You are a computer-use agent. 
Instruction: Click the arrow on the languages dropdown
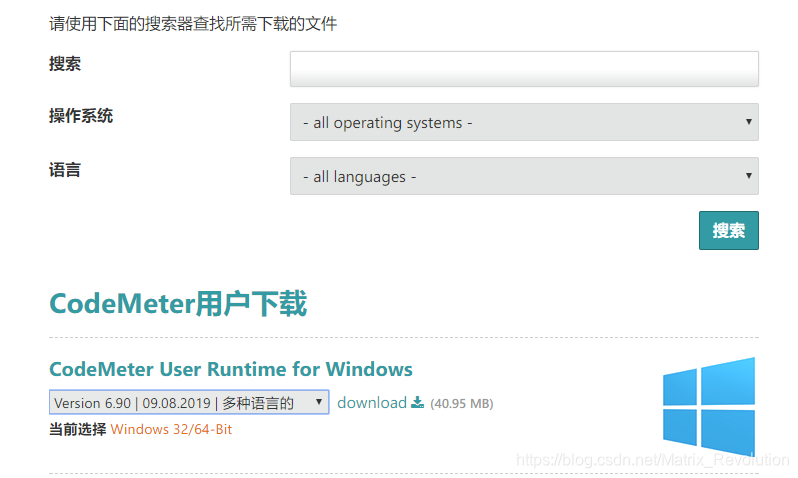748,176
